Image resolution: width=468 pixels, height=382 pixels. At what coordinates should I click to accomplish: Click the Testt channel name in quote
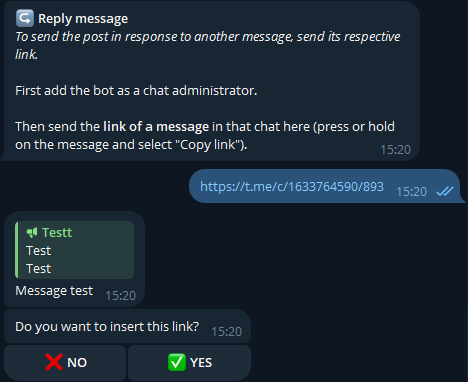(57, 233)
